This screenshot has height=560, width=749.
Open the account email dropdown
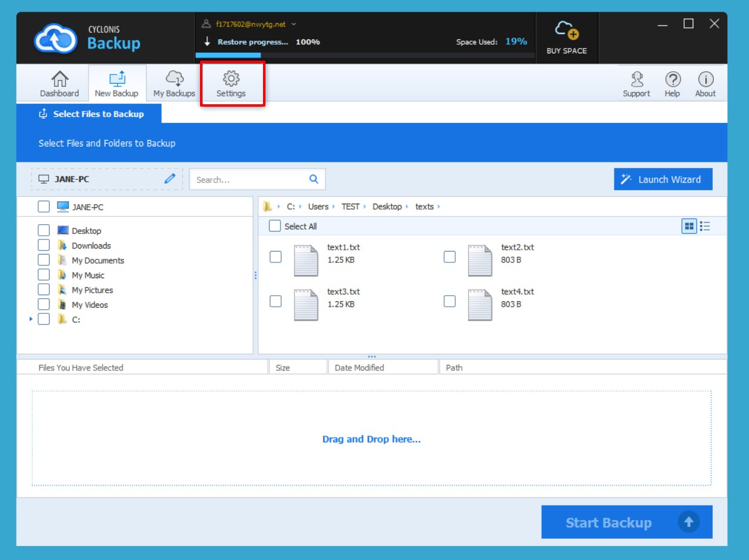click(294, 24)
